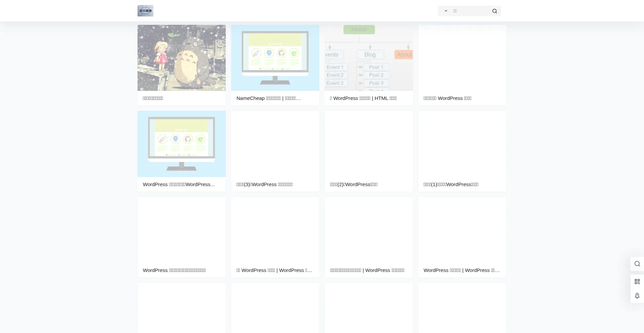Open first-row last post title with WordPress
The width and height of the screenshot is (644, 333).
tap(447, 98)
